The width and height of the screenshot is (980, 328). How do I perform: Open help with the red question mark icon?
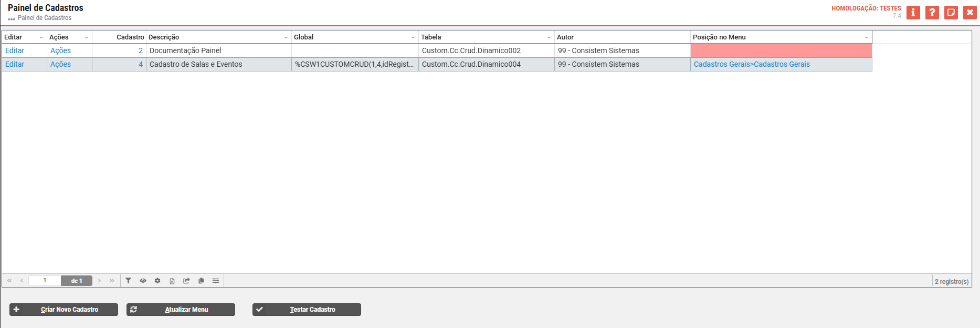pos(932,13)
